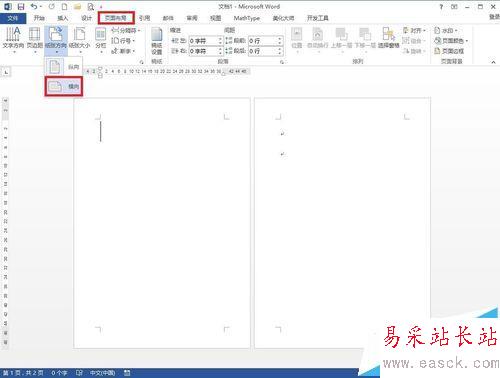The width and height of the screenshot is (500, 378).
Task: Open the Paragraph dialog launcher
Action: pyautogui.click(x=282, y=62)
